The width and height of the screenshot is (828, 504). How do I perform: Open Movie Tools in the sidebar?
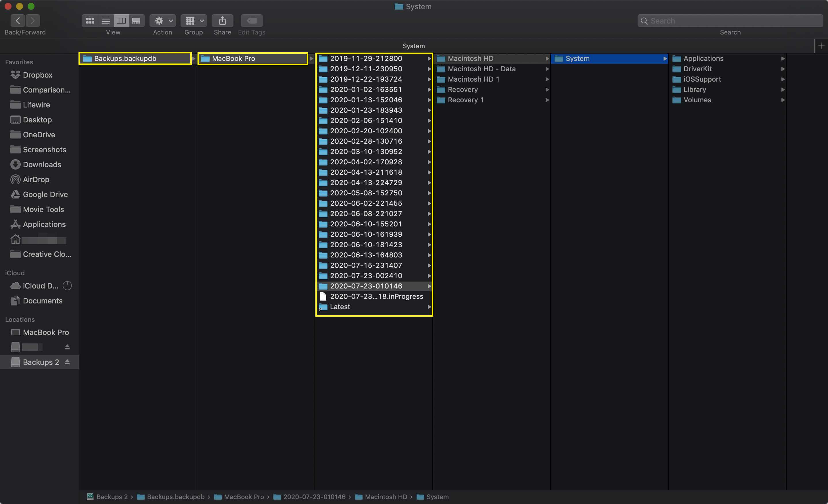39,209
